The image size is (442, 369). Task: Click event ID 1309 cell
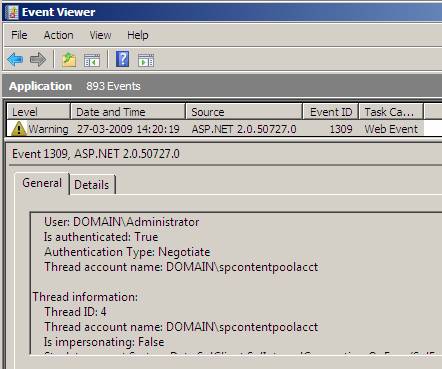pyautogui.click(x=341, y=129)
